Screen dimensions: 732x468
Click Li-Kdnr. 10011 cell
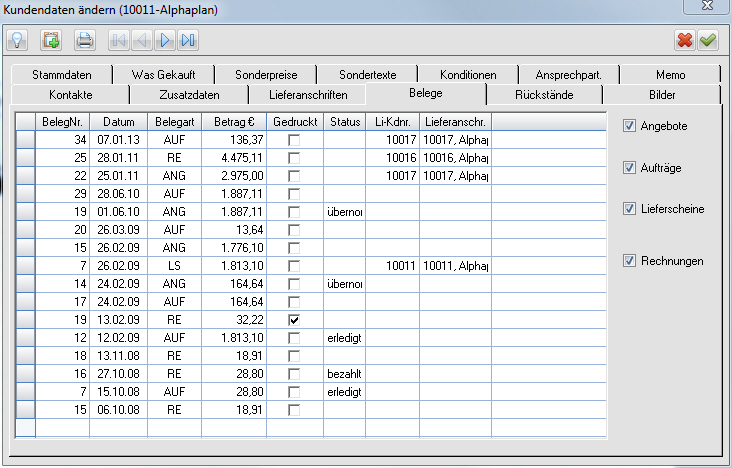393,266
